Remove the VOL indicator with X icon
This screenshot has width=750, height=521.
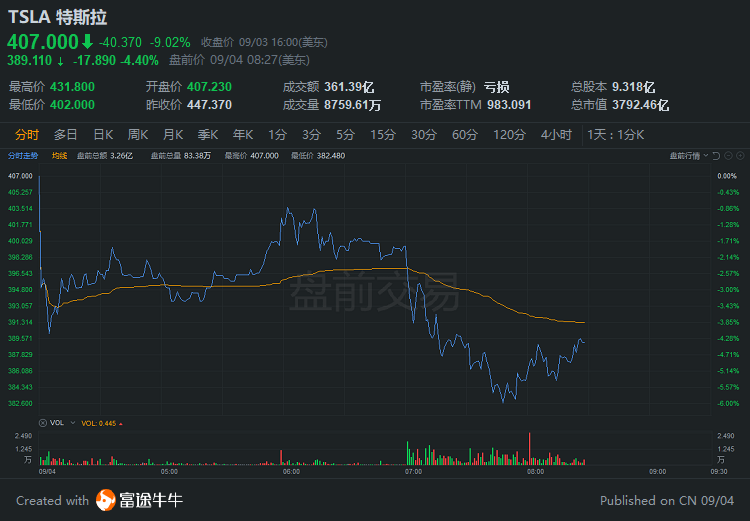43,423
